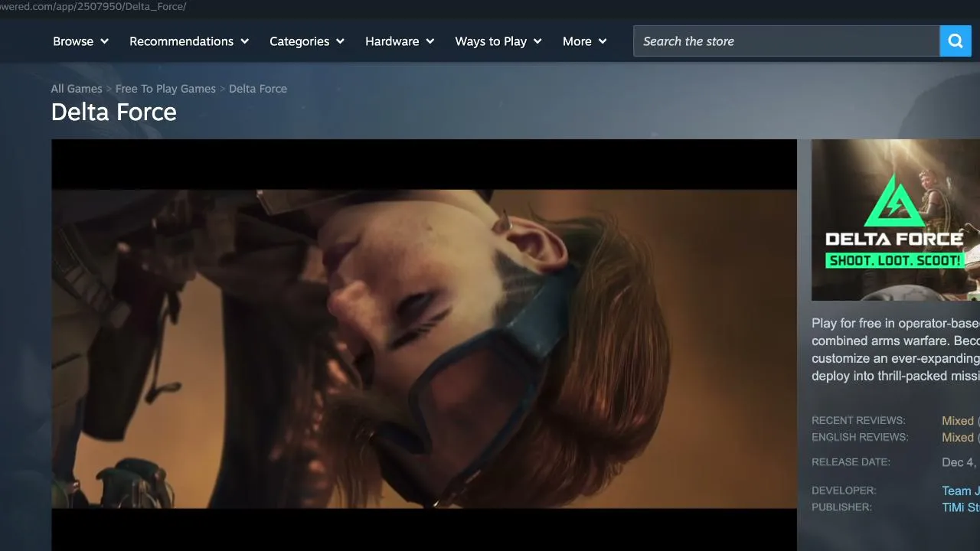Expand the Hardware menu
The height and width of the screenshot is (551, 980).
[x=400, y=41]
